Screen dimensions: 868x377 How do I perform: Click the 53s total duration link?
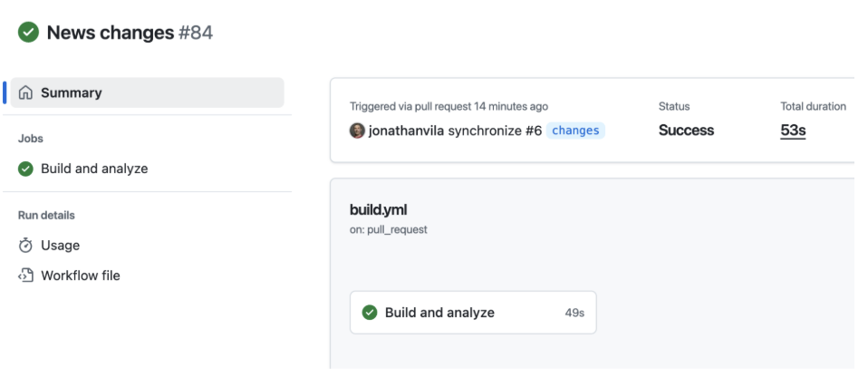click(793, 130)
